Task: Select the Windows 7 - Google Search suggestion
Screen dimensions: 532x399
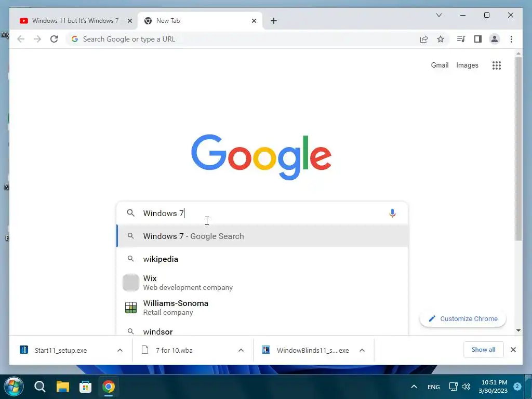Action: (x=262, y=236)
